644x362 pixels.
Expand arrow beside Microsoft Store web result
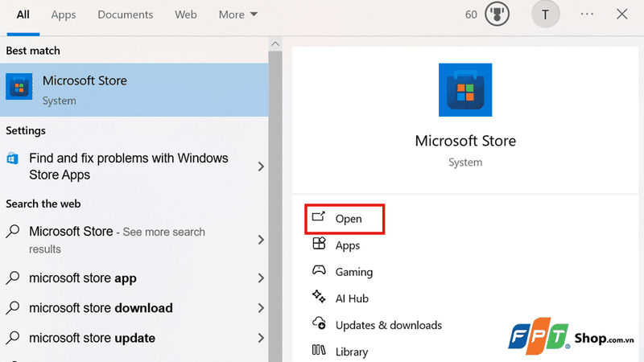click(261, 240)
